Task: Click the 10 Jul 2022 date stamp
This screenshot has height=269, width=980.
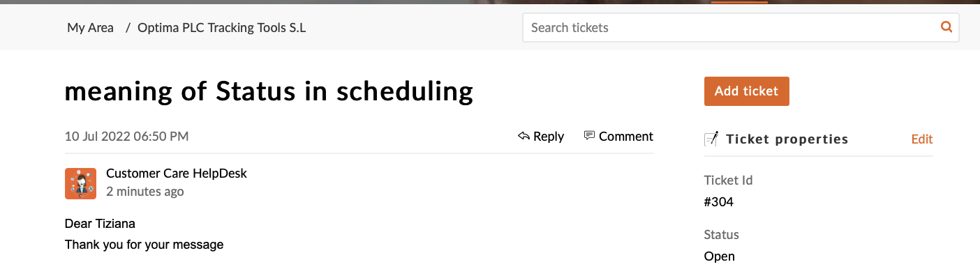Action: [126, 136]
